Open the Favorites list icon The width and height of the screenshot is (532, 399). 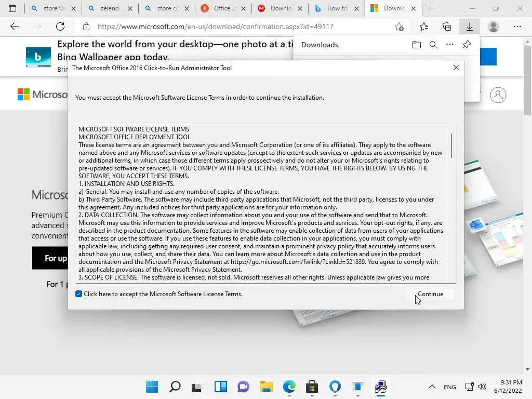(424, 26)
